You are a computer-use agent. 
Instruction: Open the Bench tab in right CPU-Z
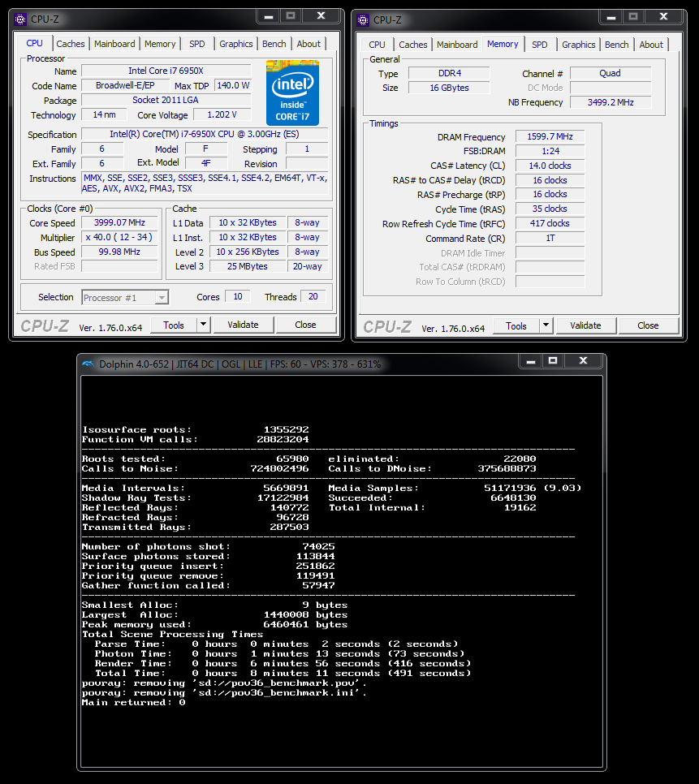616,45
